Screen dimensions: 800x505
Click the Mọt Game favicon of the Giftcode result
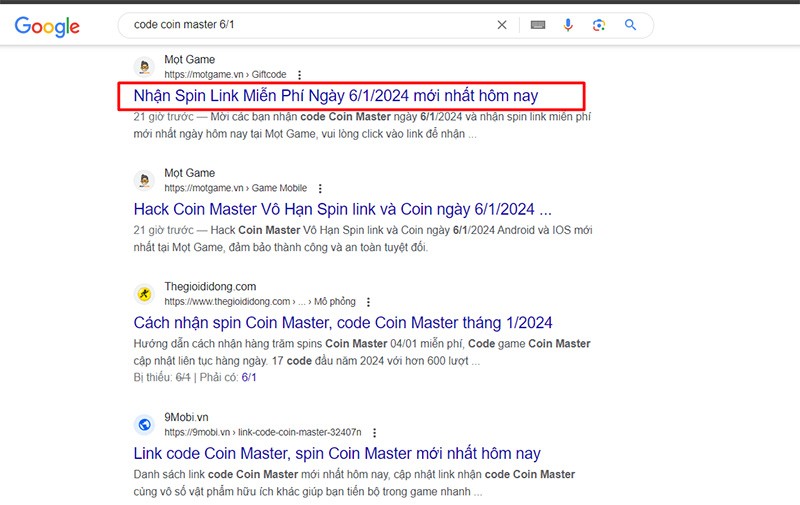145,67
